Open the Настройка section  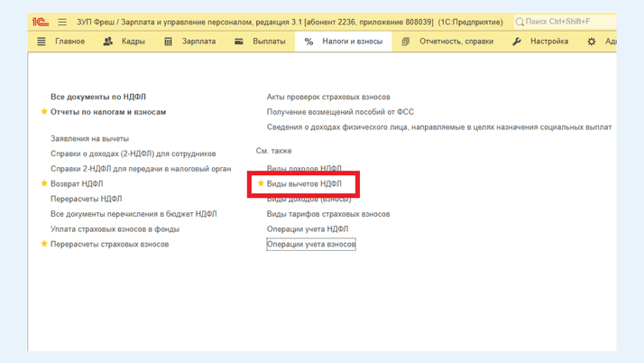(549, 42)
